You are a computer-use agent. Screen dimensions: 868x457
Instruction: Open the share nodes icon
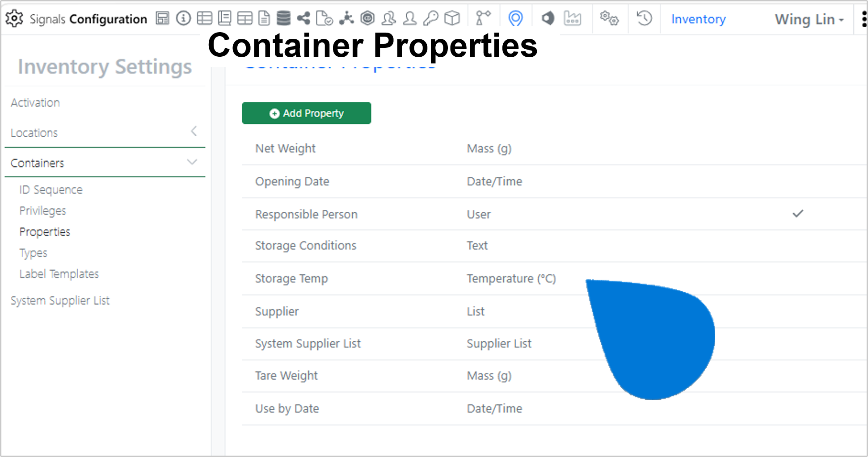coord(303,18)
